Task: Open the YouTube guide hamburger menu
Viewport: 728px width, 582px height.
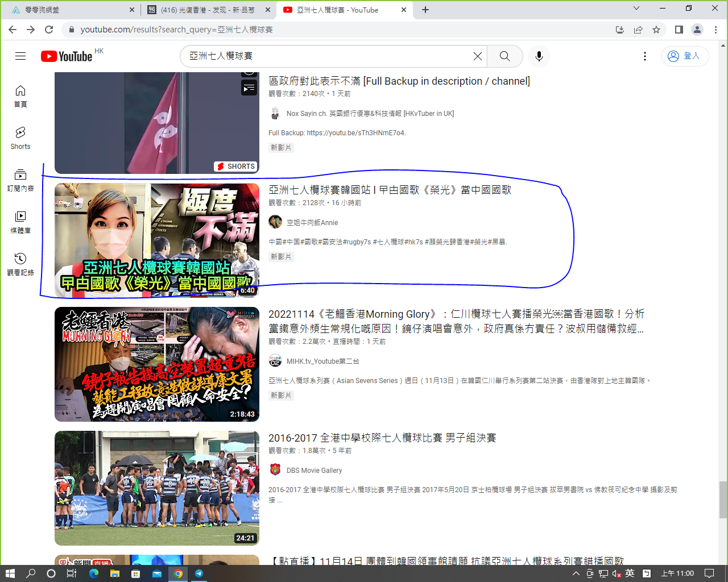Action: coord(20,56)
